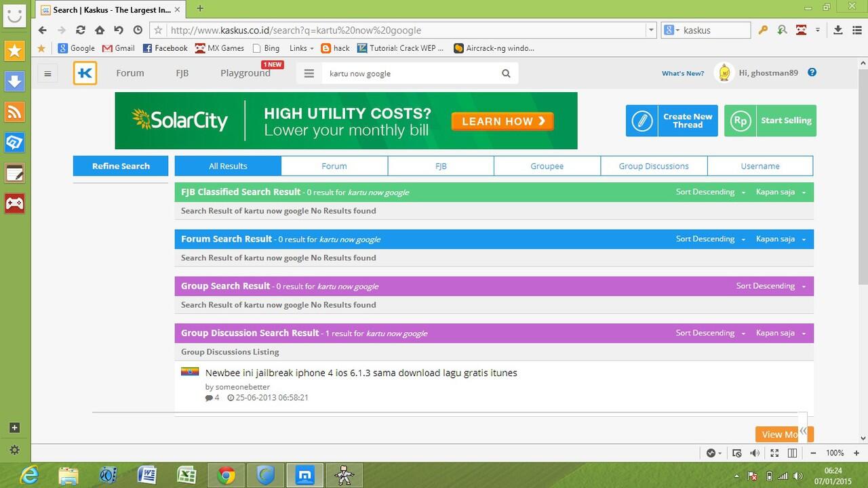
Task: Click the Kaskus logo
Action: (85, 73)
